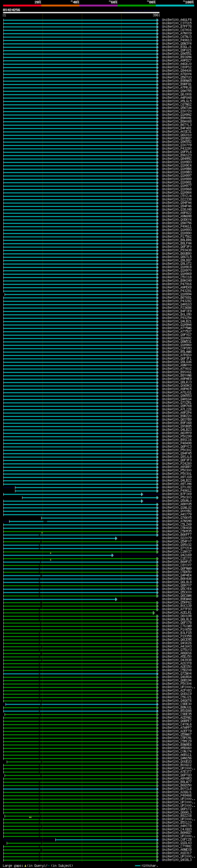This screenshot has height=868, width=197.
Task: Open hit UniRef100_A4ULF8
Action: coord(177,20)
